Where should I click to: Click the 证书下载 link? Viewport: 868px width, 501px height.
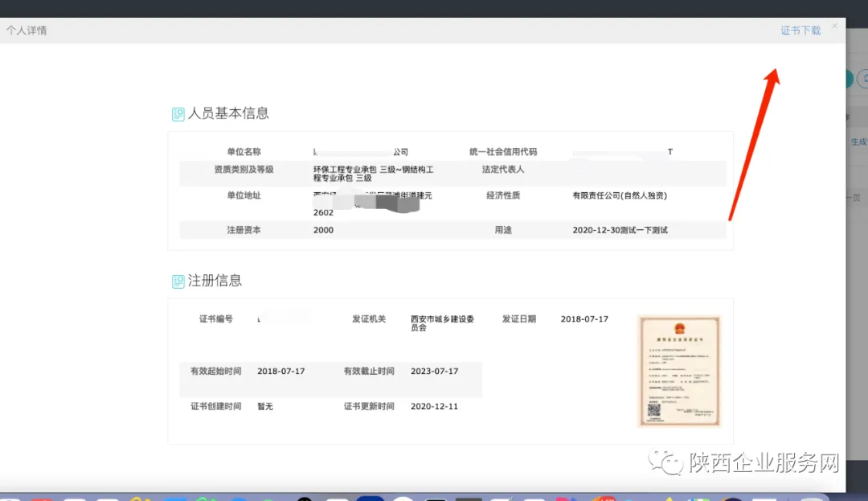(800, 31)
